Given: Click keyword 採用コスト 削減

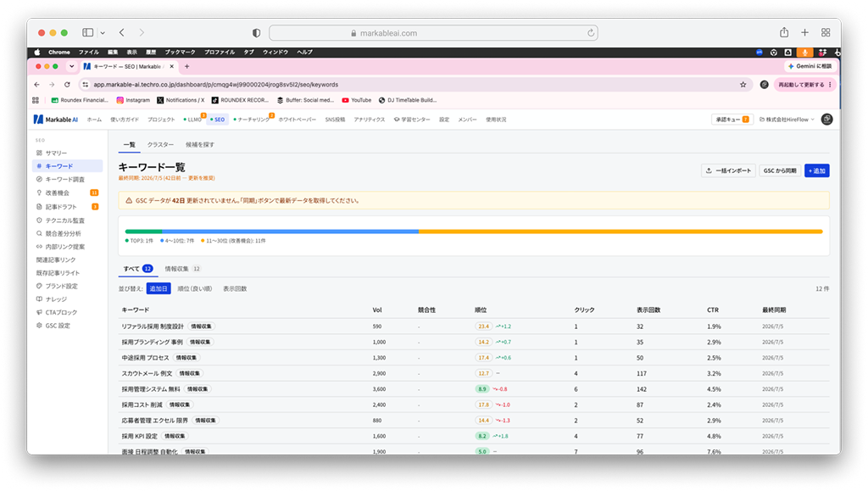Looking at the screenshot, I should pyautogui.click(x=142, y=405).
